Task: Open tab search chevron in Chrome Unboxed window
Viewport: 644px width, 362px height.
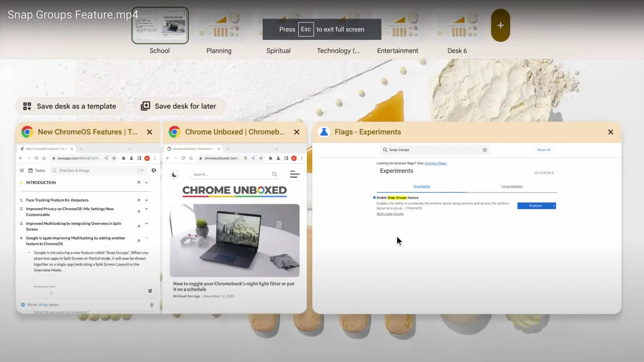Action: point(276,149)
